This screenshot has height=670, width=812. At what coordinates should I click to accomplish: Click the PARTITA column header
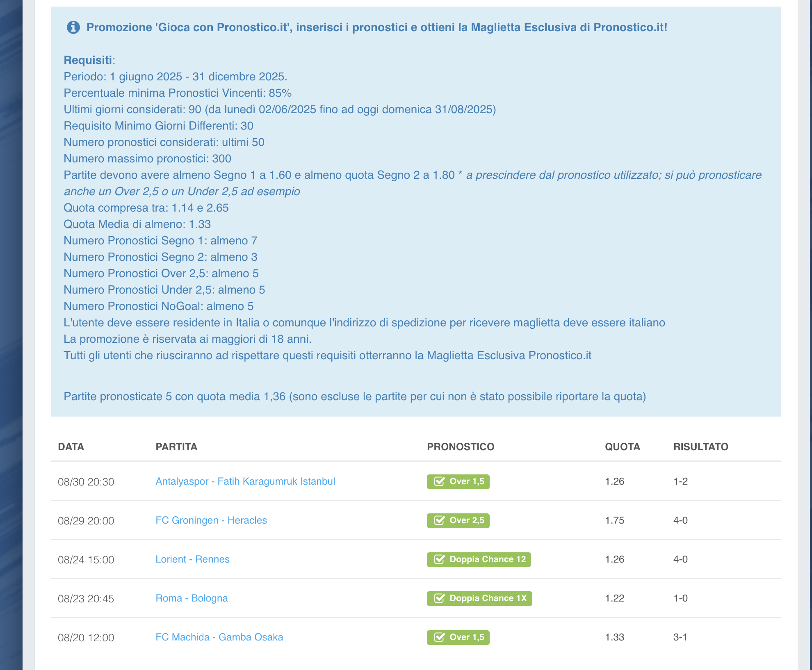[176, 447]
